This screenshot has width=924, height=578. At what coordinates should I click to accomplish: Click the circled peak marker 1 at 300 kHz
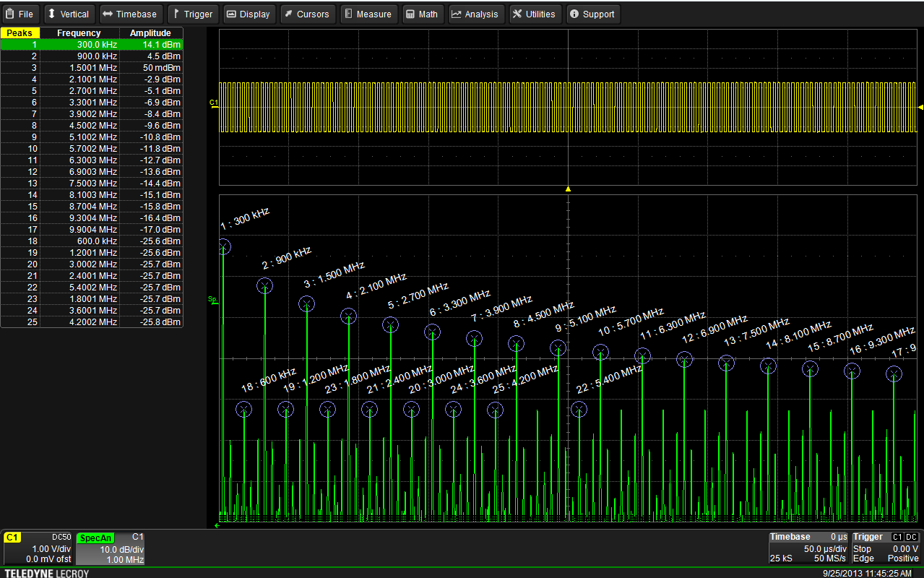[x=223, y=247]
